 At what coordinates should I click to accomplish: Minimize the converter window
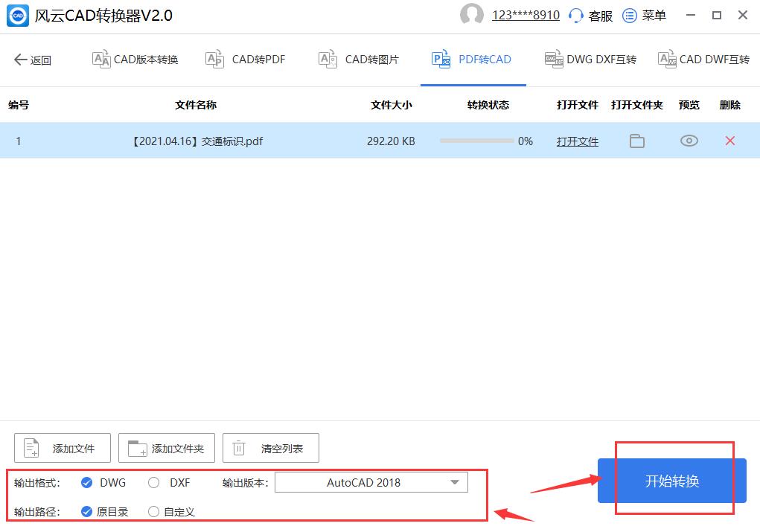click(x=691, y=16)
